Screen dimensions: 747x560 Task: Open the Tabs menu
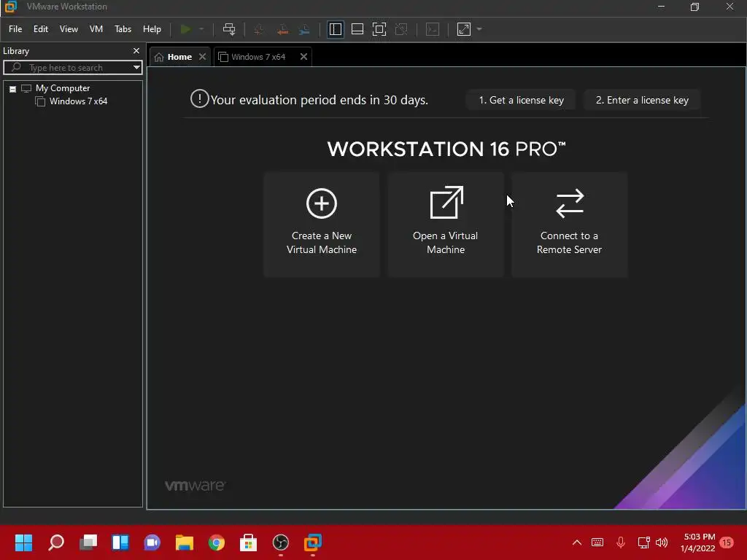point(123,29)
